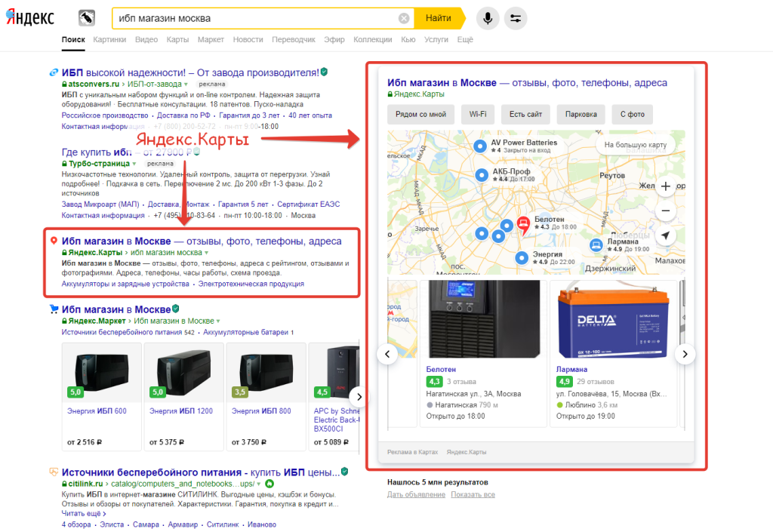Toggle the 'Парковка' filter chip
The height and width of the screenshot is (532, 773).
click(581, 114)
